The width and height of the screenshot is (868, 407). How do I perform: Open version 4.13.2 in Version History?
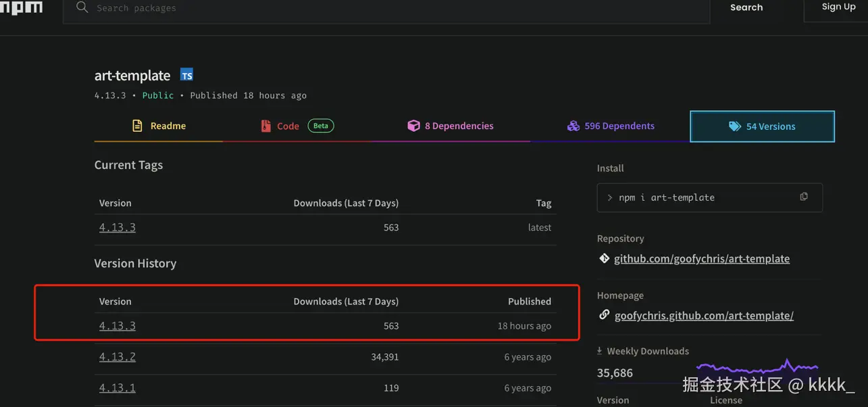[x=118, y=357]
